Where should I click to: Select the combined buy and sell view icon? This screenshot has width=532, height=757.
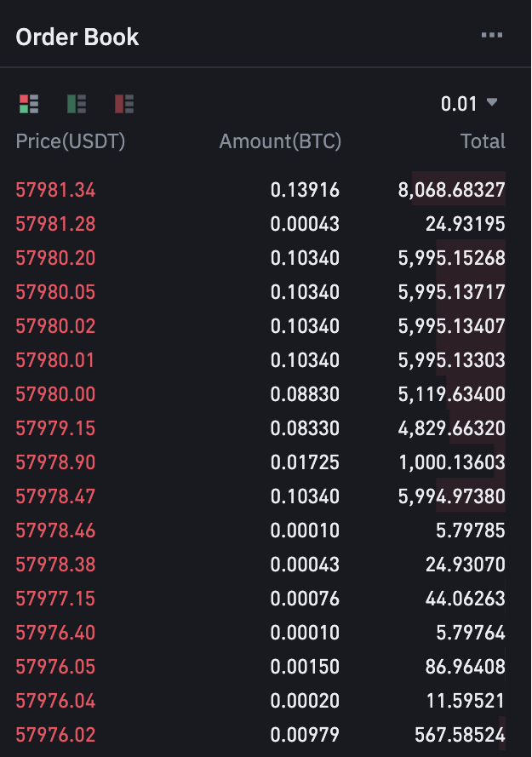point(29,104)
